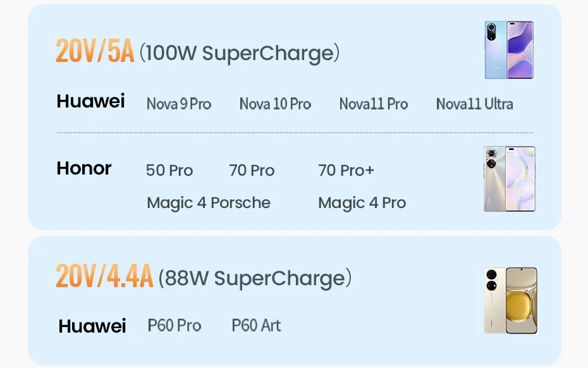Select the Nova 9 Pro model
The height and width of the screenshot is (368, 588).
(179, 104)
